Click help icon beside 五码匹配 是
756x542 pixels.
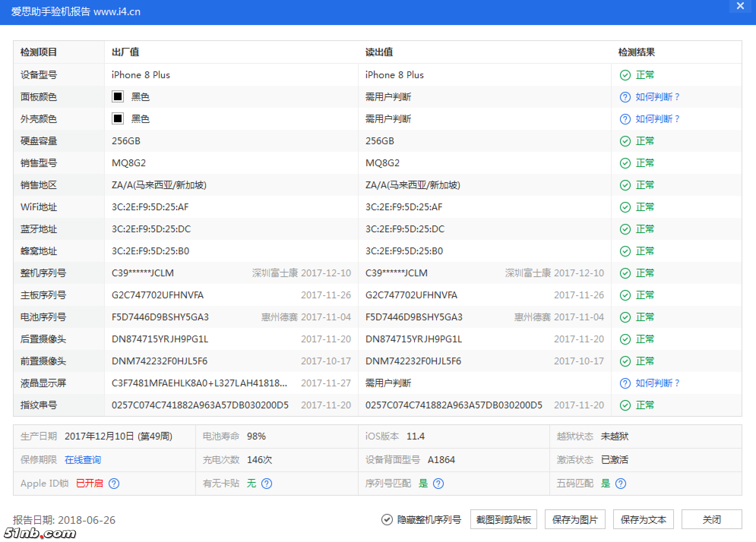621,483
